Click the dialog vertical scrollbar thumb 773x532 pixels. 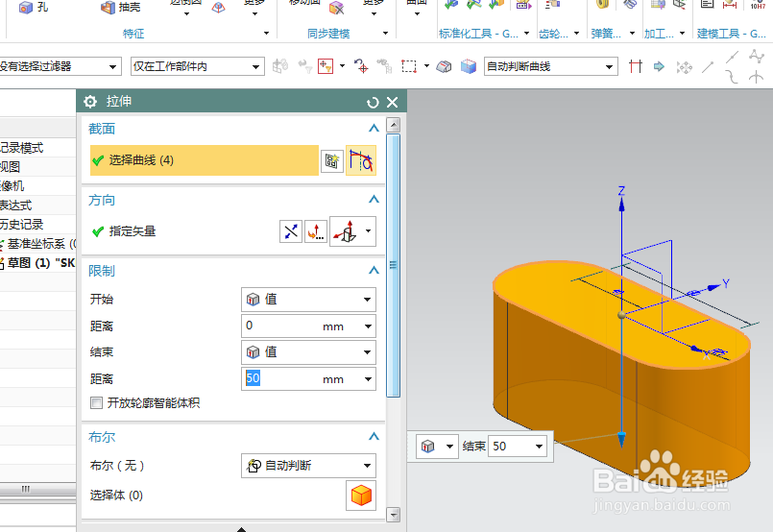coord(393,265)
